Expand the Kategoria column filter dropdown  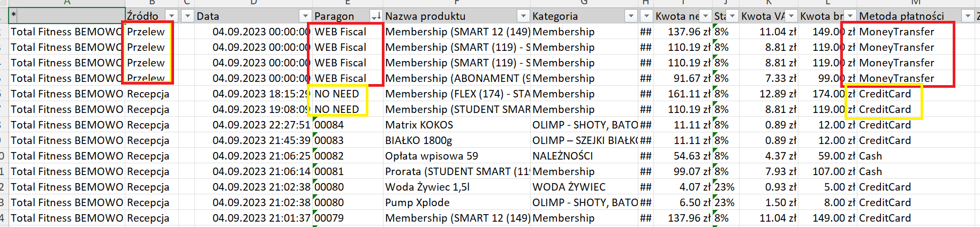click(x=631, y=16)
